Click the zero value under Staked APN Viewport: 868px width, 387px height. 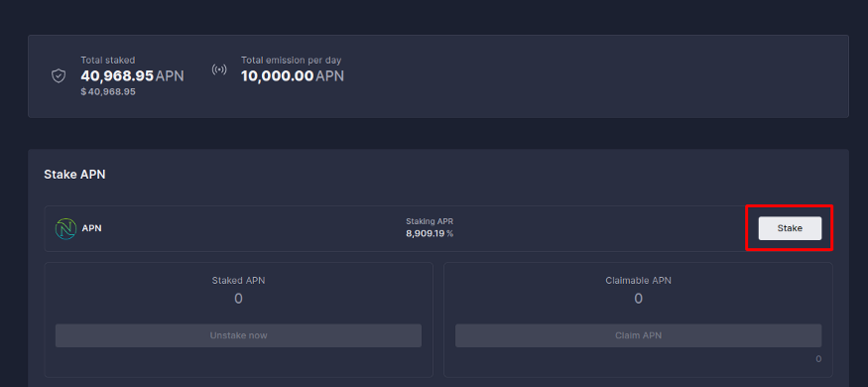click(239, 299)
